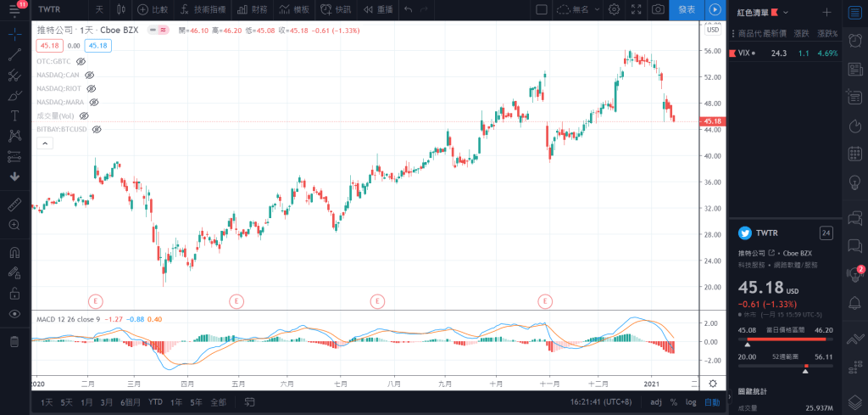Open the 技術指標 indicators menu

(203, 10)
